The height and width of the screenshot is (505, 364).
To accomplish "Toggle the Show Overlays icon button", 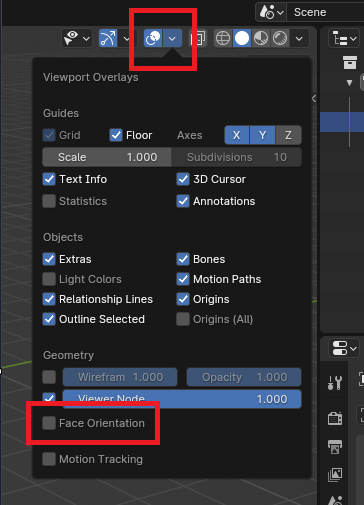I will [x=153, y=38].
